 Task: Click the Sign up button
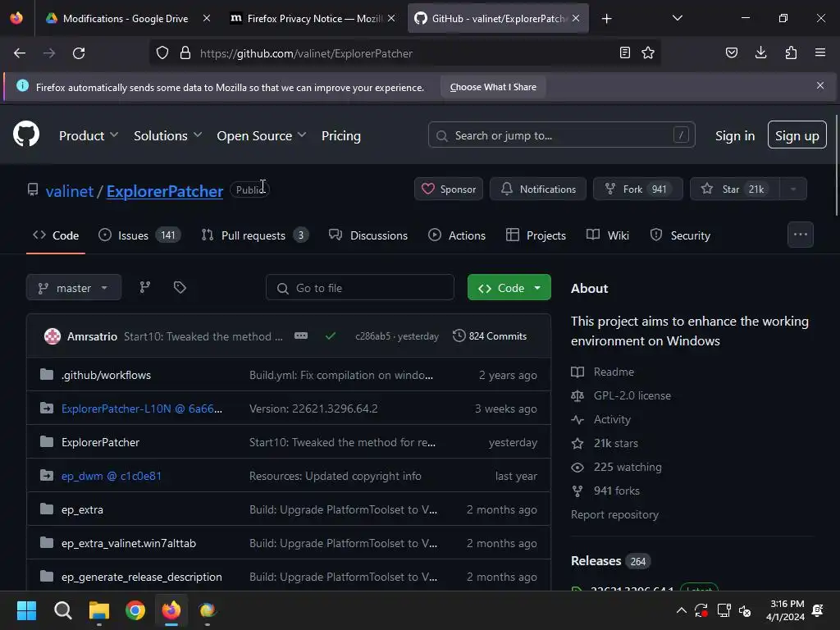tap(797, 135)
